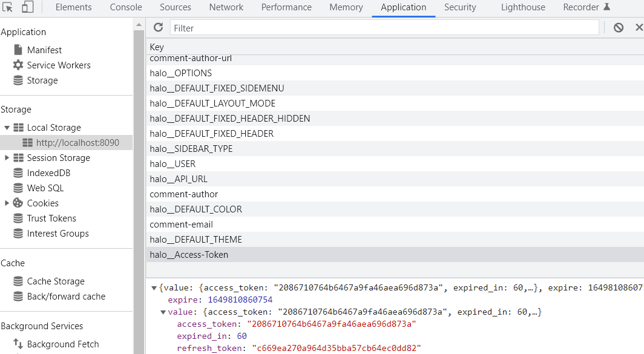This screenshot has width=644, height=354.
Task: Open the Manifest panel
Action: click(x=44, y=50)
